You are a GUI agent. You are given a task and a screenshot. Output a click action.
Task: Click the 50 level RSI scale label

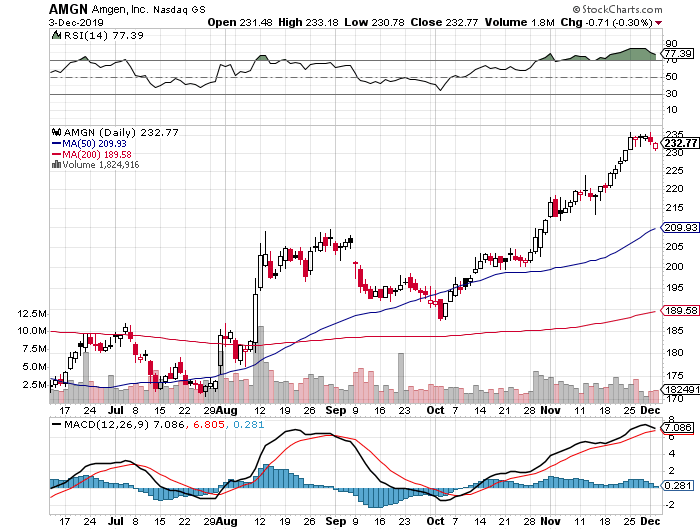click(x=671, y=77)
